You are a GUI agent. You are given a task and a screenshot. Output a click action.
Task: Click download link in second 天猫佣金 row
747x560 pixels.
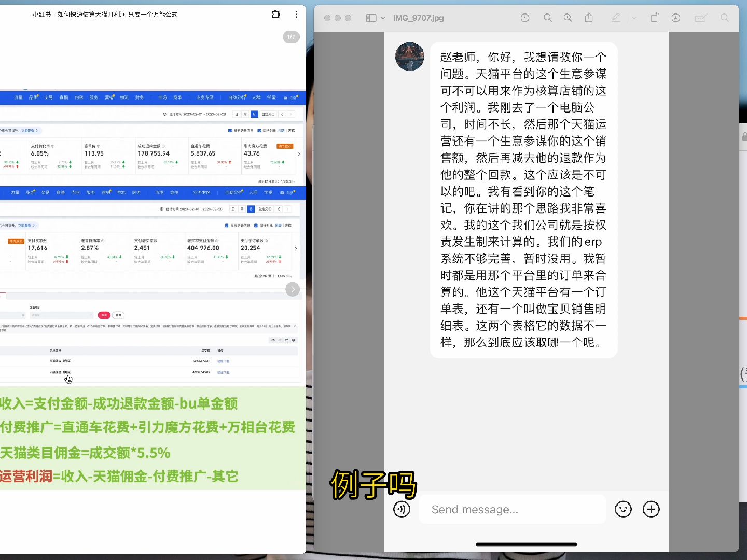point(223,372)
